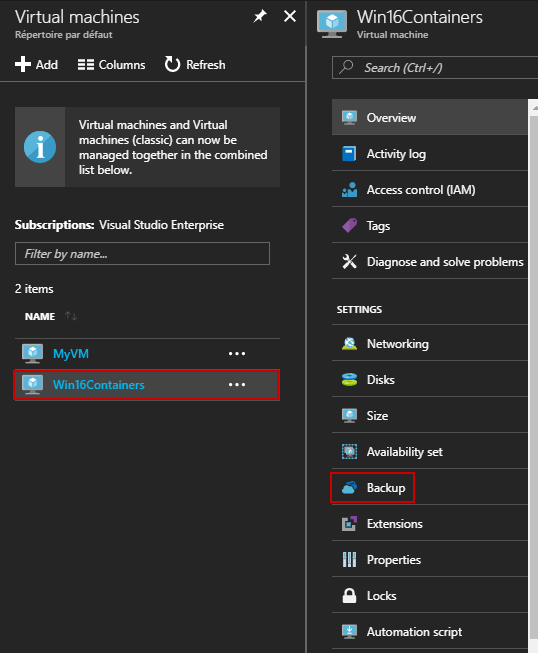Open the Disks settings
The width and height of the screenshot is (538, 653).
[x=430, y=379]
